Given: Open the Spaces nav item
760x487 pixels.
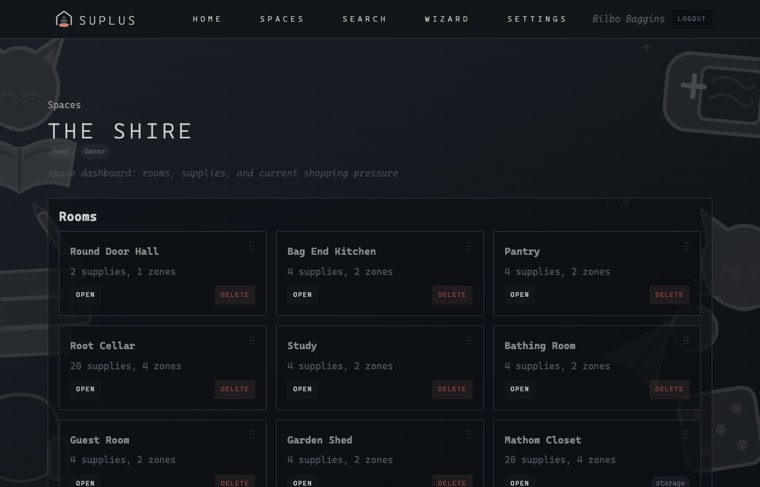Looking at the screenshot, I should tap(282, 19).
